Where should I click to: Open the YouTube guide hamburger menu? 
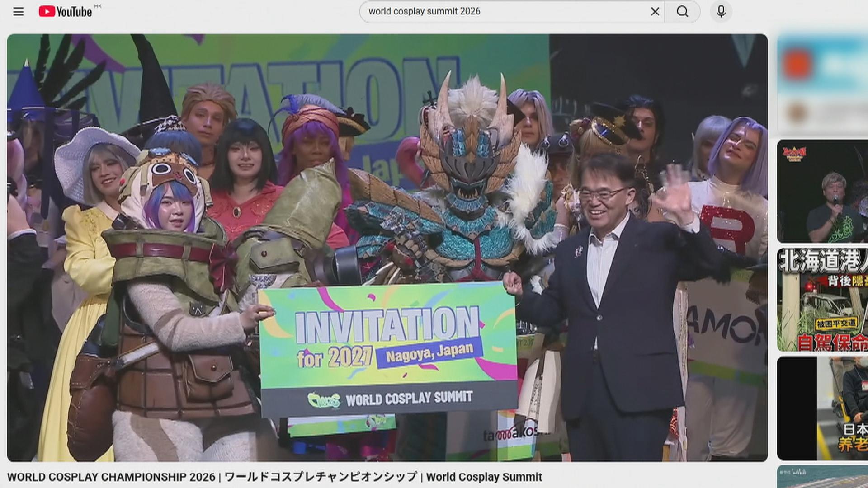[x=19, y=12]
